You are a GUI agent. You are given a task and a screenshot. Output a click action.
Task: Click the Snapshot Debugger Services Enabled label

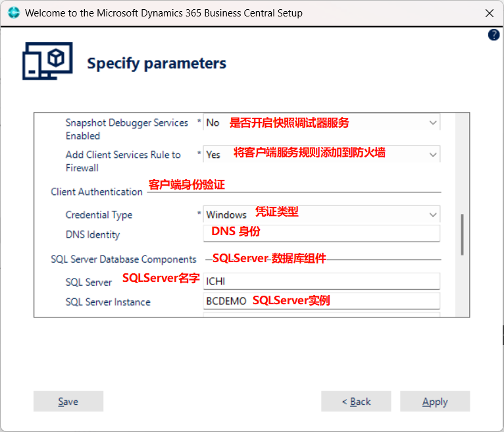click(x=127, y=129)
